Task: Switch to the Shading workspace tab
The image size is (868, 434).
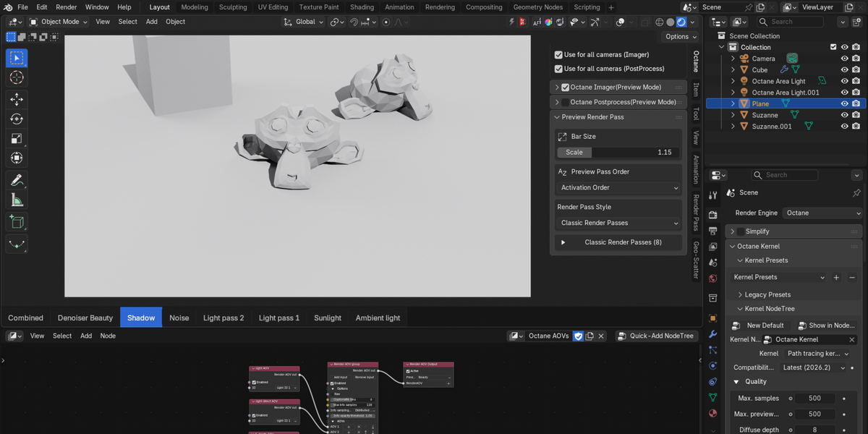Action: point(362,7)
